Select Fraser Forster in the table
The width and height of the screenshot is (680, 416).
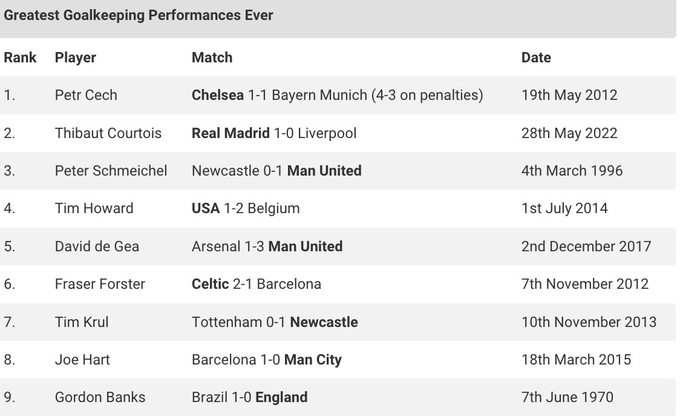(100, 284)
